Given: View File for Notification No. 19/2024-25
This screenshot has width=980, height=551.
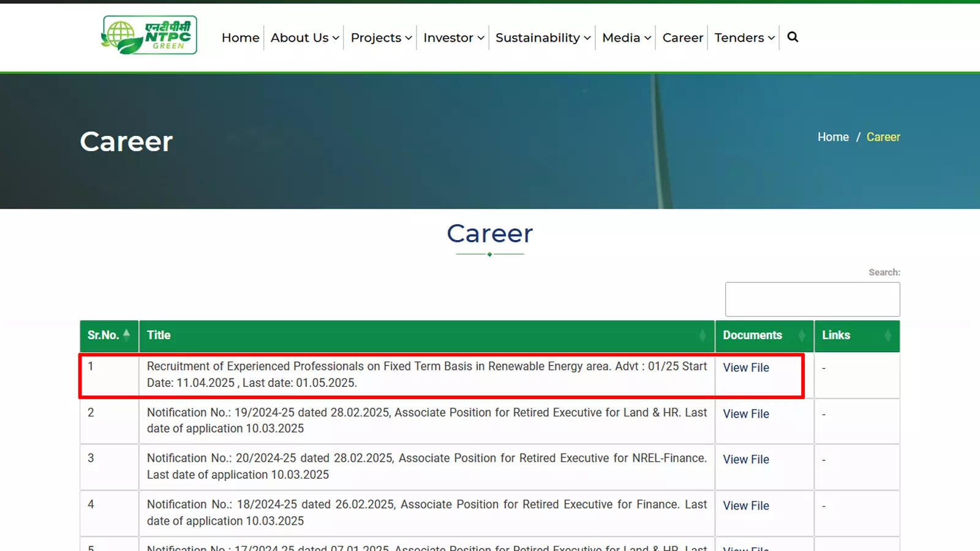Looking at the screenshot, I should [x=746, y=414].
